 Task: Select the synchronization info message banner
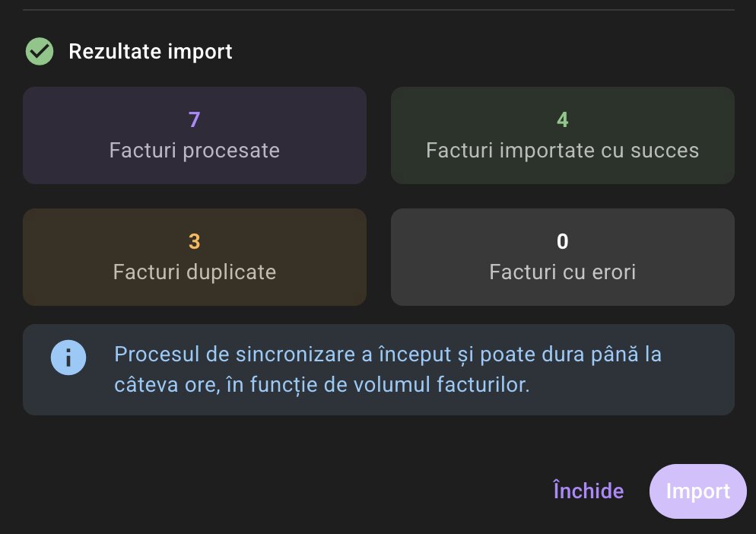(378, 370)
